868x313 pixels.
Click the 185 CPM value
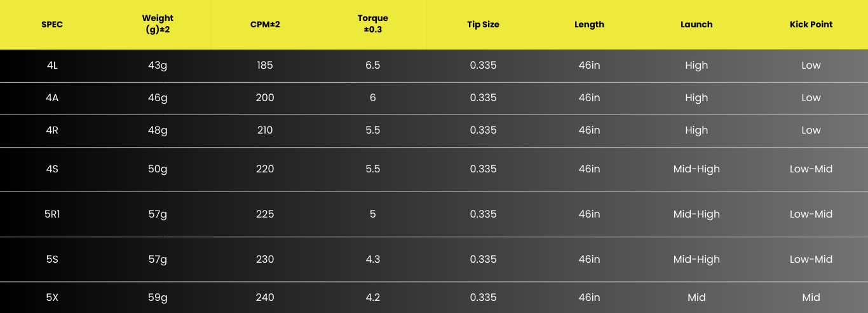[x=265, y=66]
